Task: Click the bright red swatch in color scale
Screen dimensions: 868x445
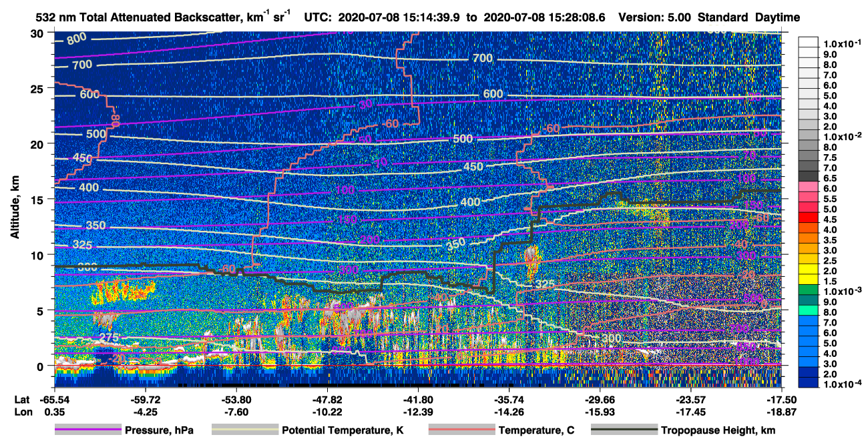Action: click(x=809, y=217)
